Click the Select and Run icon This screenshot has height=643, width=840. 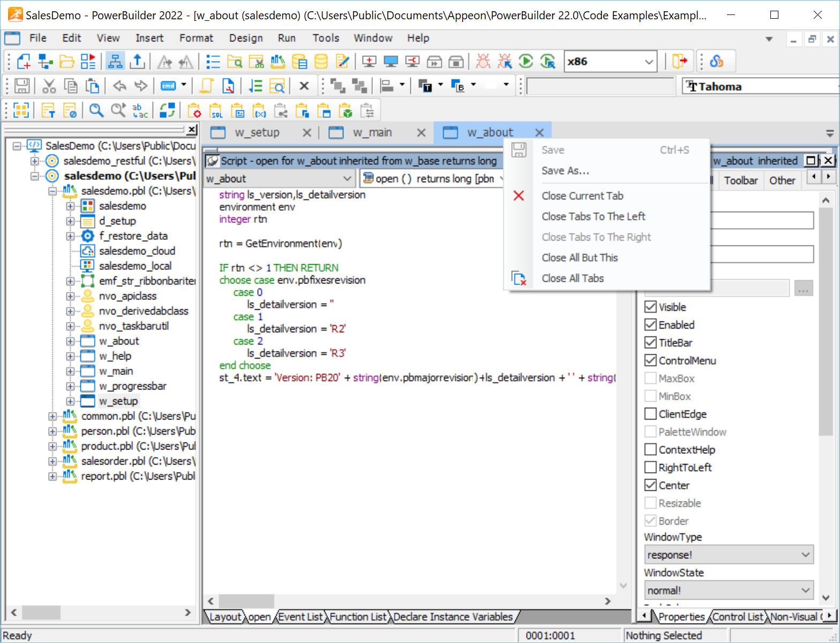[x=547, y=62]
